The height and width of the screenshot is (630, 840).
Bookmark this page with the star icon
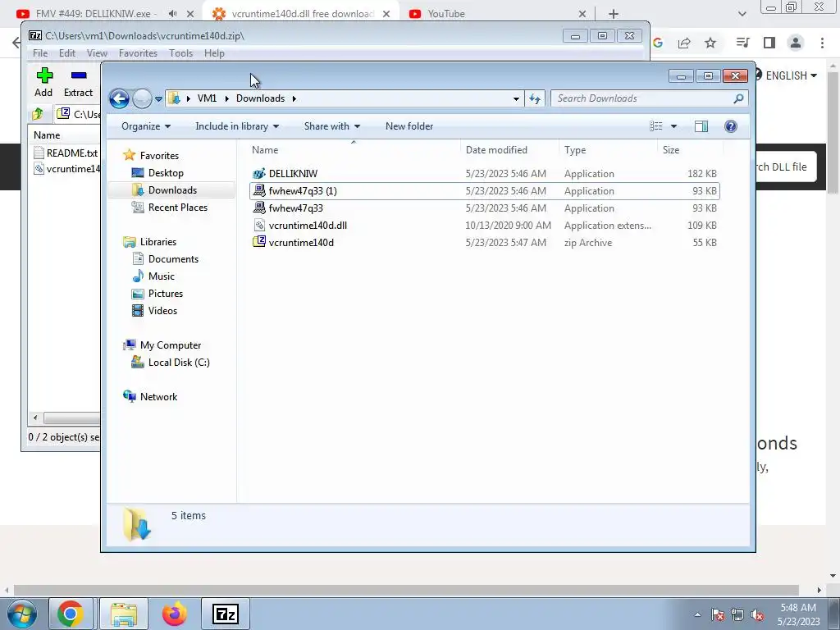coord(710,43)
